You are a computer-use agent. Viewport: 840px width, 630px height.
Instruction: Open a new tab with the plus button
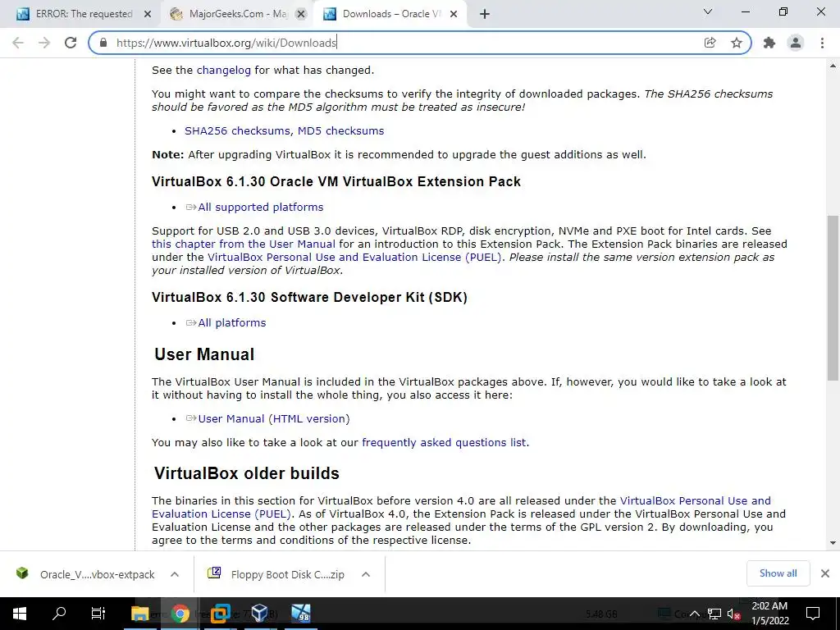coord(485,14)
